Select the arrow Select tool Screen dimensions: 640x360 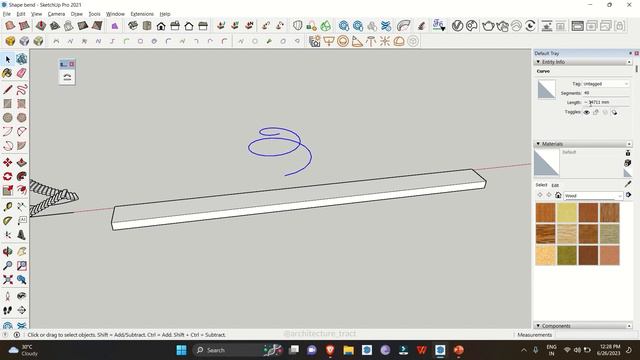click(8, 60)
